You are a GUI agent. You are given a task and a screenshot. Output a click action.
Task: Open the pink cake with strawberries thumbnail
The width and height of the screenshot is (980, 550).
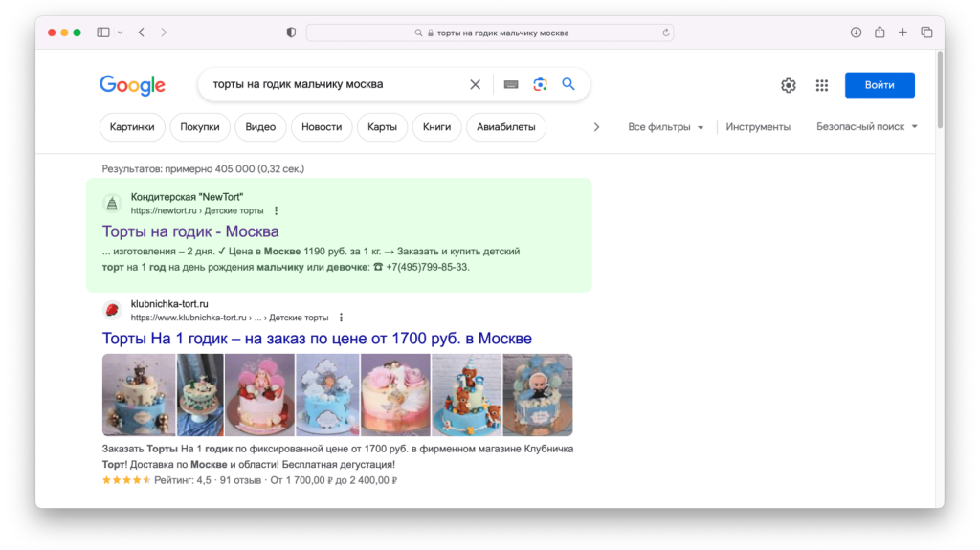tap(259, 395)
